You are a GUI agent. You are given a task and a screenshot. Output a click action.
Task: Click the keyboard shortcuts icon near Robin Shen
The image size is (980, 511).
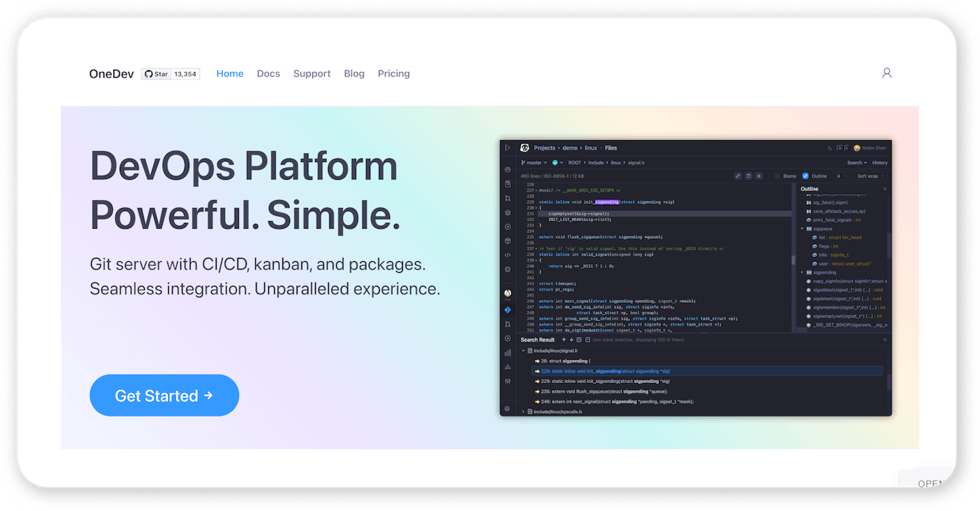coord(843,148)
